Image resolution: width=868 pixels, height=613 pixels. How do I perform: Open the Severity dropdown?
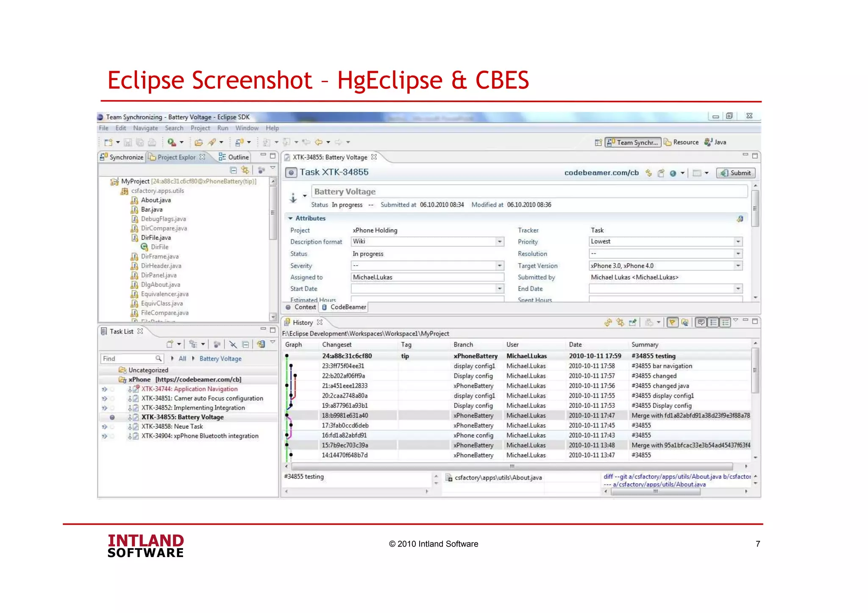pos(500,266)
